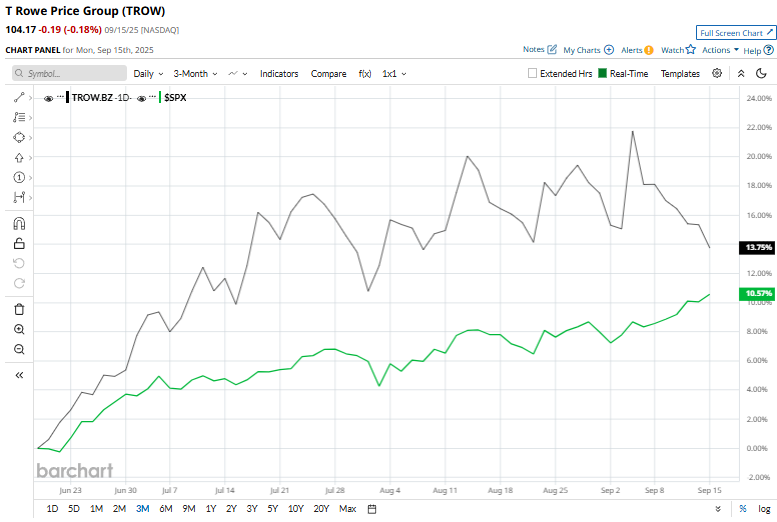Expand the bottom double-chevron options
Viewport: 777px width, 522px height.
point(718,509)
